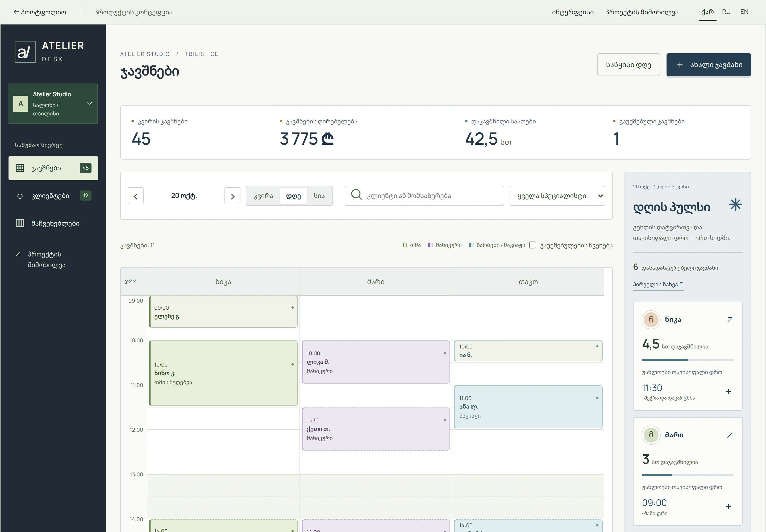The width and height of the screenshot is (766, 532).
Task: Click the კლიენტები circle icon in the sidebar
Action: click(20, 196)
